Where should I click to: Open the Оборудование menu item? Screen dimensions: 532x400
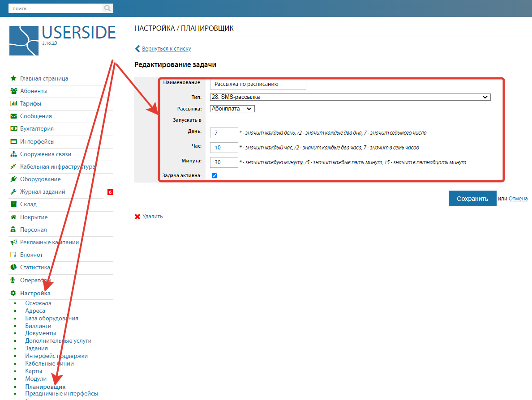(40, 179)
